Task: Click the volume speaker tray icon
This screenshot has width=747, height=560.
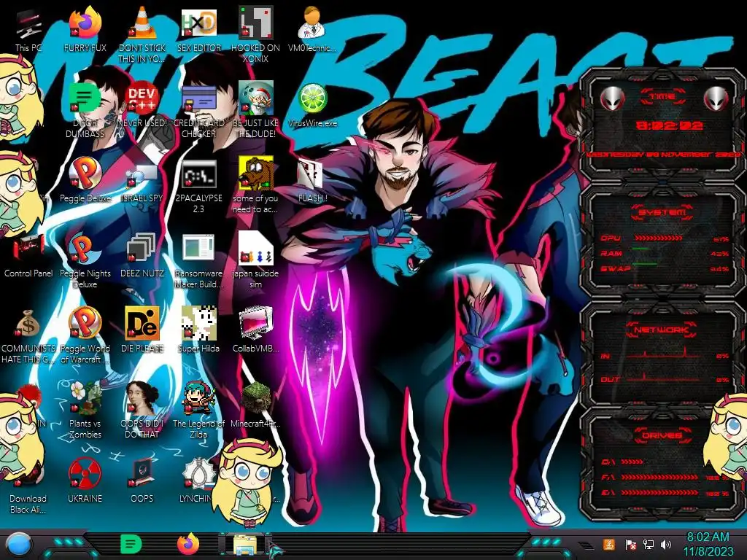Action: point(666,544)
